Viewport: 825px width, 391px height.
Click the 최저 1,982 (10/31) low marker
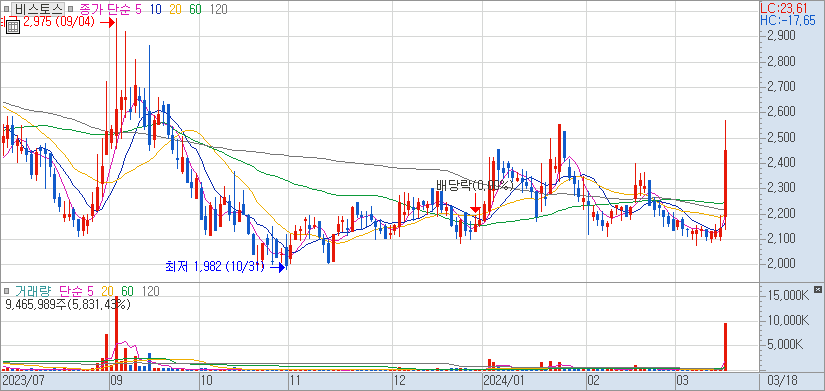click(x=216, y=267)
